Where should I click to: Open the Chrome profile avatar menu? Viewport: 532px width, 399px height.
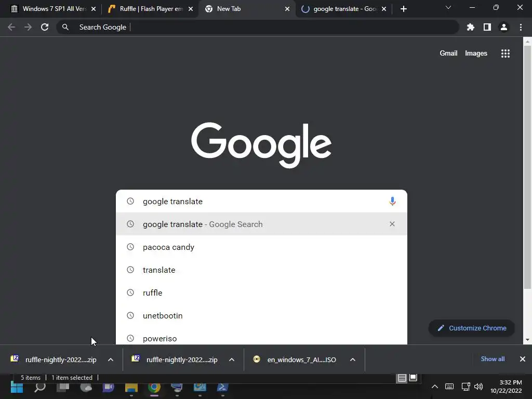[504, 27]
